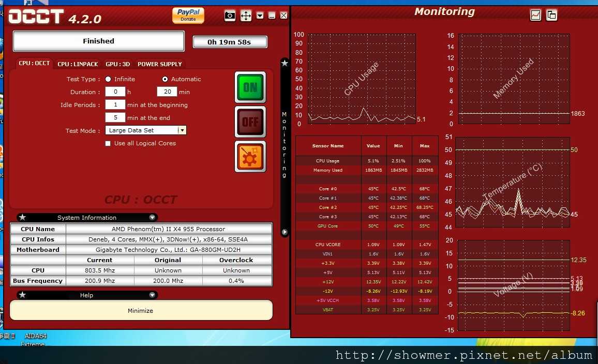The image size is (598, 364).
Task: Select the GPU Core sensor name
Action: [x=327, y=226]
